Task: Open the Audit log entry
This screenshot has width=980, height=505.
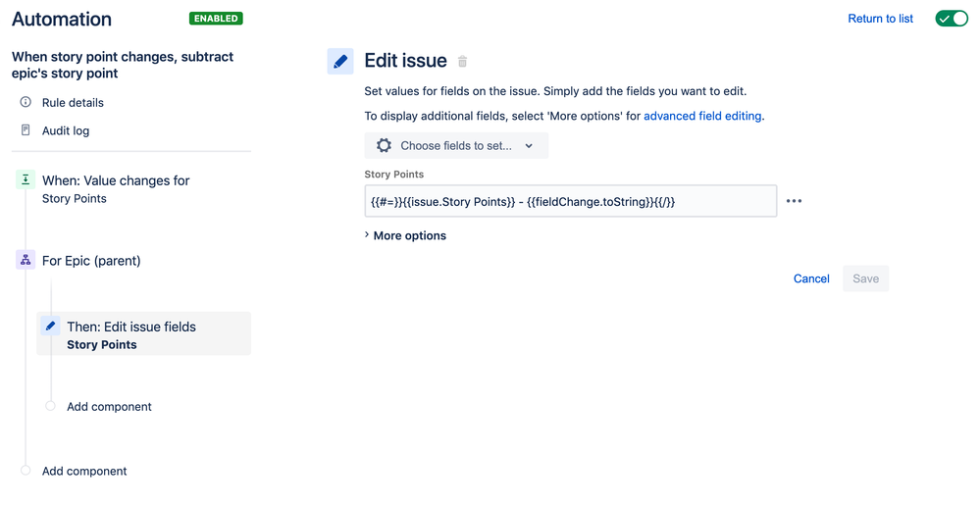Action: pyautogui.click(x=66, y=130)
